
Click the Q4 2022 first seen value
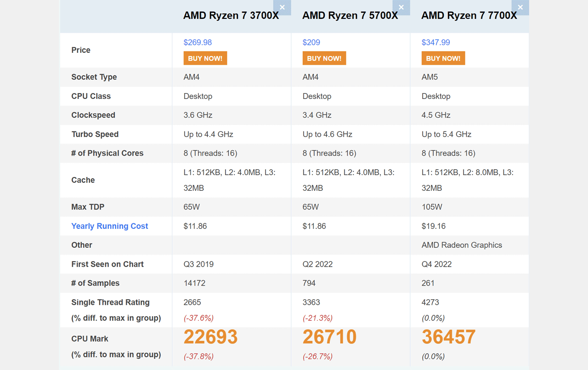(x=436, y=264)
